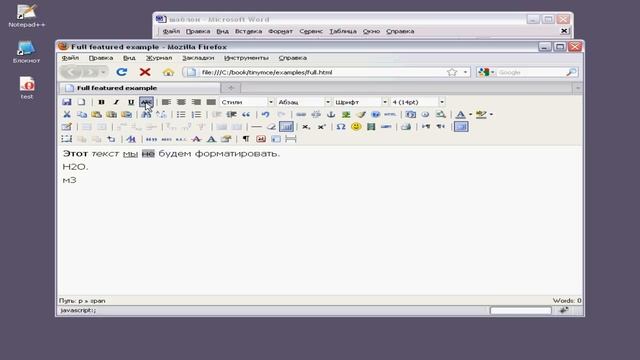640x360 pixels.
Task: Click the Save icon in editor toolbar
Action: tap(67, 102)
